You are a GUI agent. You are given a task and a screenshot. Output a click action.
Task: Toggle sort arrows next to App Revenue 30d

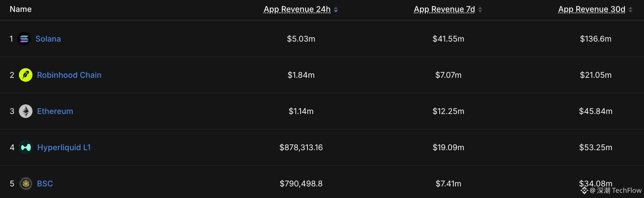(x=630, y=10)
